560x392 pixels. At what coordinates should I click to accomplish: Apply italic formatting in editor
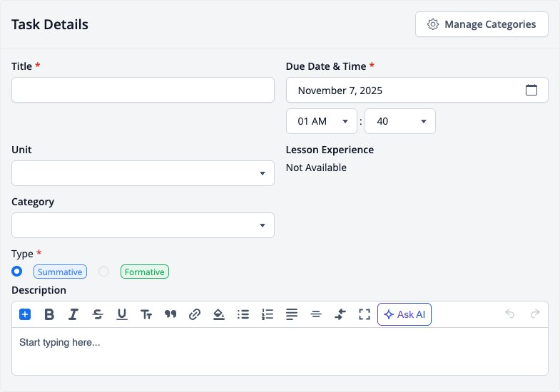tap(73, 314)
